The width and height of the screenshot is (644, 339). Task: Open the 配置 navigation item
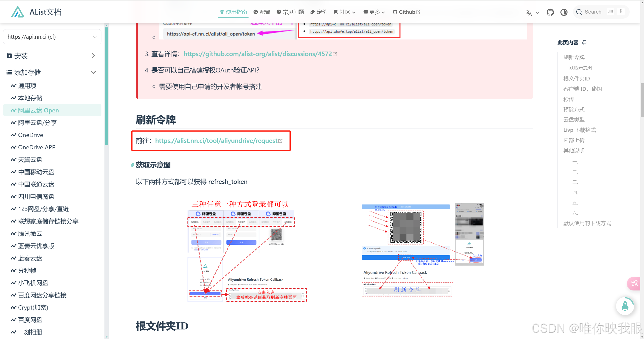(262, 12)
